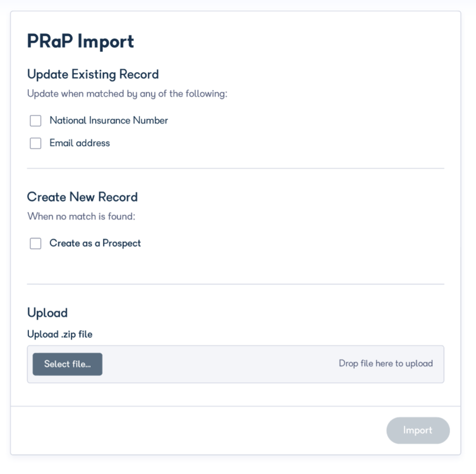The width and height of the screenshot is (476, 474).
Task: Click the Create as a Prospect label
Action: coord(94,243)
